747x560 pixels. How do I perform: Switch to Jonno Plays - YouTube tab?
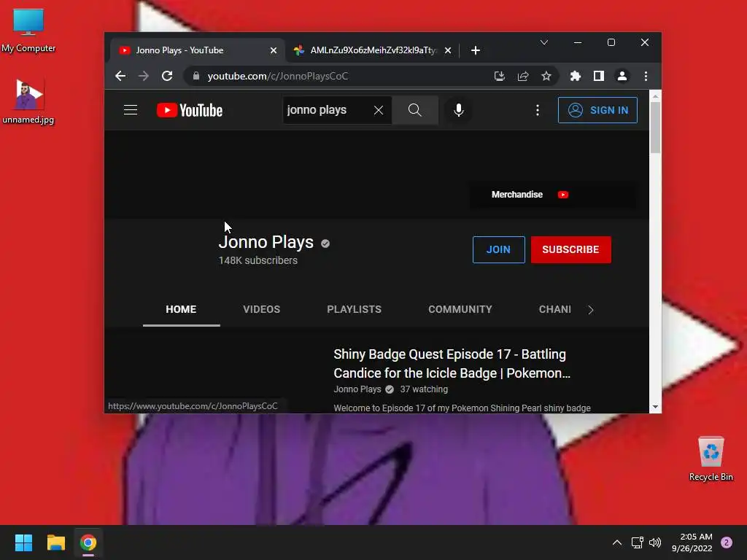[x=198, y=50]
